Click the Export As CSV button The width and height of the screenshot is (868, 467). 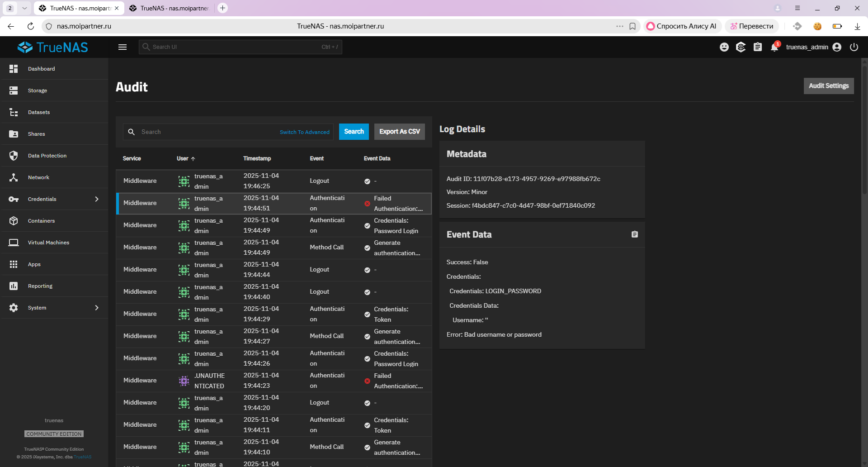tap(399, 132)
